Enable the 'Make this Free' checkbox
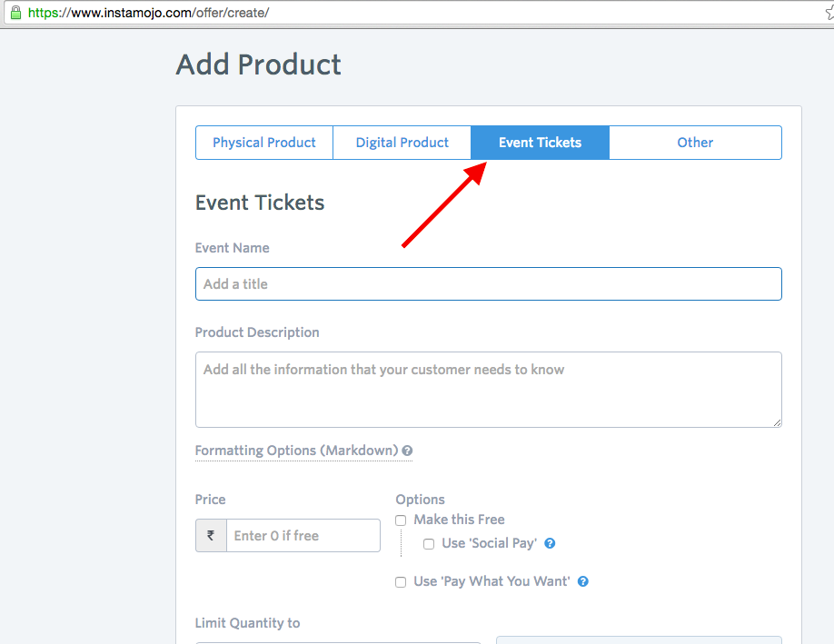Image resolution: width=834 pixels, height=644 pixels. [401, 520]
